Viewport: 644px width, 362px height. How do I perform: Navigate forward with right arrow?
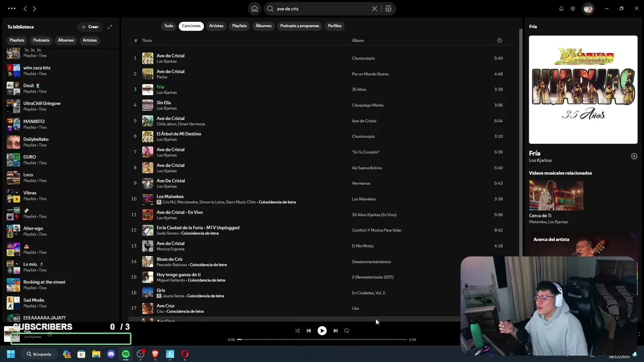(x=34, y=9)
